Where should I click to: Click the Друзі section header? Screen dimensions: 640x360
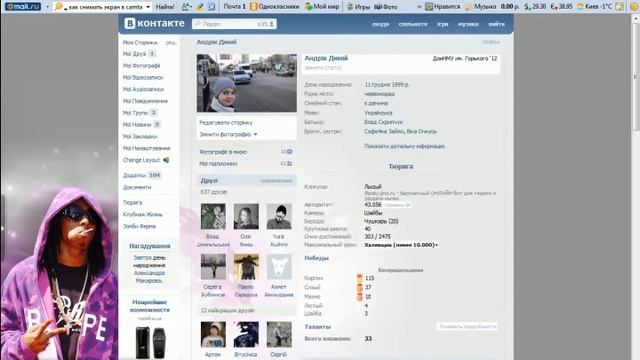247,181
